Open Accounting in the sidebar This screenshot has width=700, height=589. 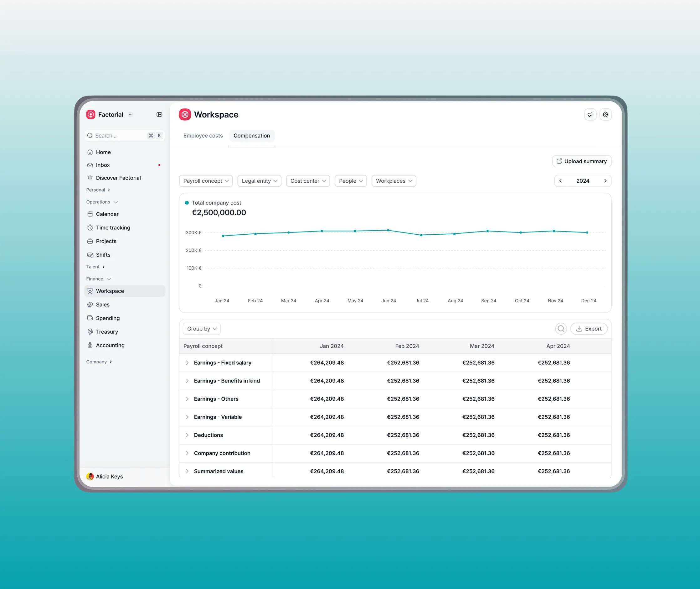(x=110, y=345)
